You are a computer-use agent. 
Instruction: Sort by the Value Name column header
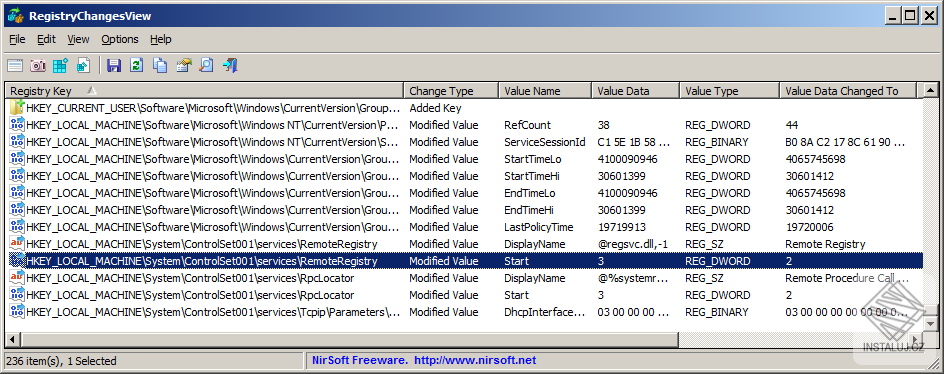[x=545, y=91]
